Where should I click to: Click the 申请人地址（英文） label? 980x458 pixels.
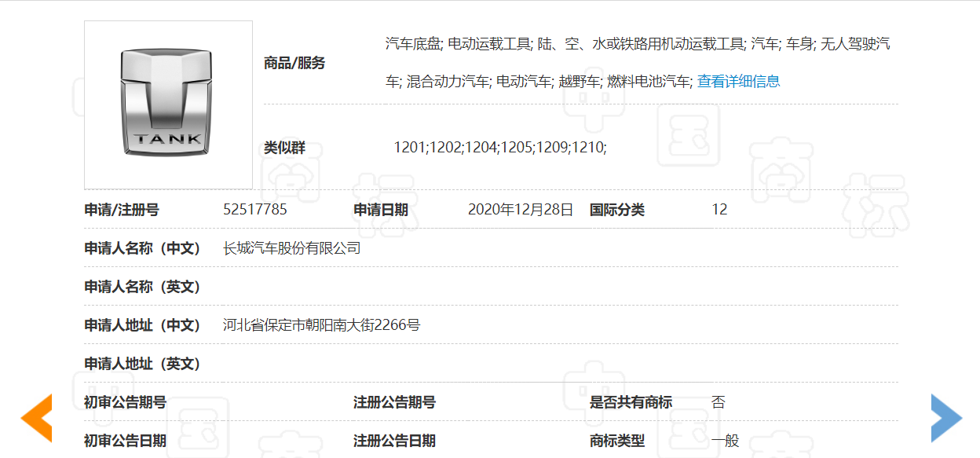click(142, 364)
